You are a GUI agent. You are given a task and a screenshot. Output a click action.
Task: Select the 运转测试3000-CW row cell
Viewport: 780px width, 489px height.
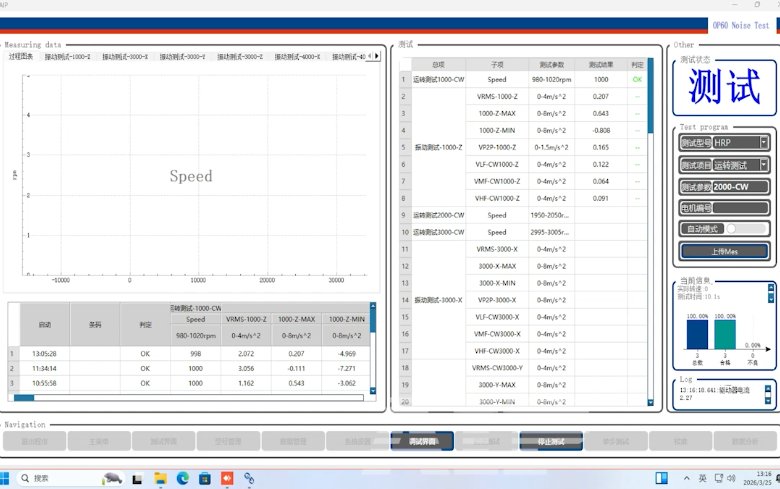pos(438,232)
